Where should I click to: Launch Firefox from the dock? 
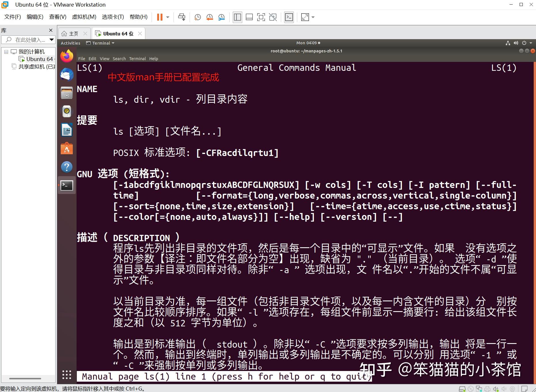[x=67, y=56]
